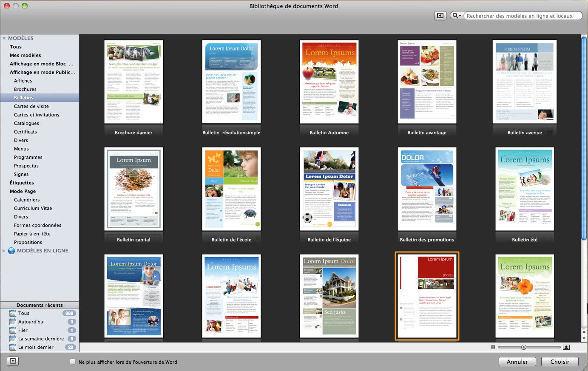Click calendar icon beside Le mois dernier
Screen dimensions: 588x371
pyautogui.click(x=13, y=347)
